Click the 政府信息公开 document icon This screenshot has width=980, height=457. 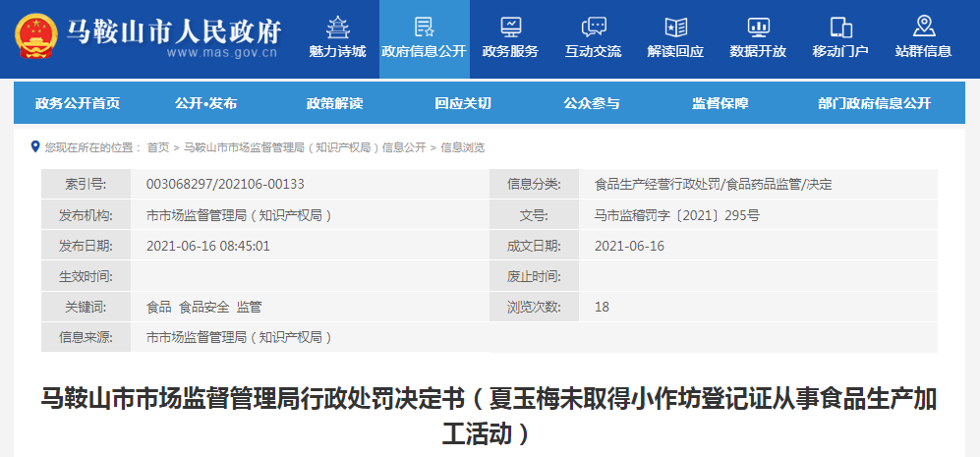(x=424, y=27)
